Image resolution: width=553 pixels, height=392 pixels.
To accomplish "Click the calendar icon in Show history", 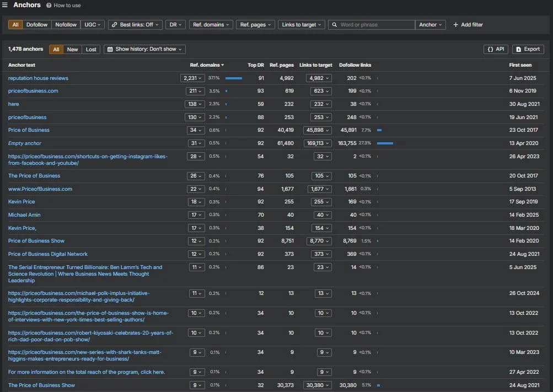I will [x=110, y=50].
